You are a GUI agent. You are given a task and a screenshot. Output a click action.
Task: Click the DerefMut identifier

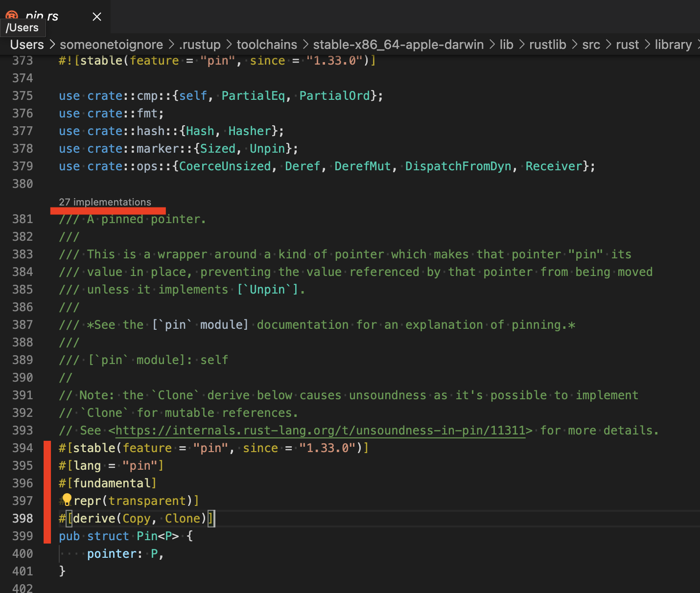click(x=363, y=166)
